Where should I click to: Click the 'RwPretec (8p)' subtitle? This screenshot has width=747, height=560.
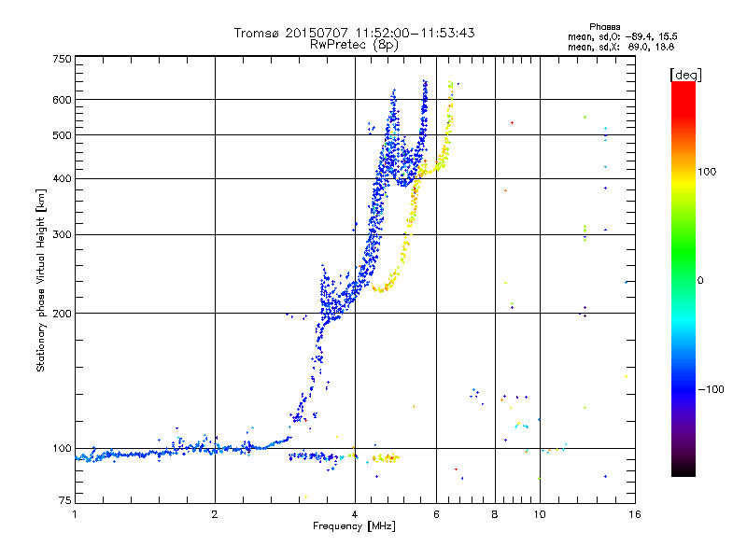[x=354, y=45]
